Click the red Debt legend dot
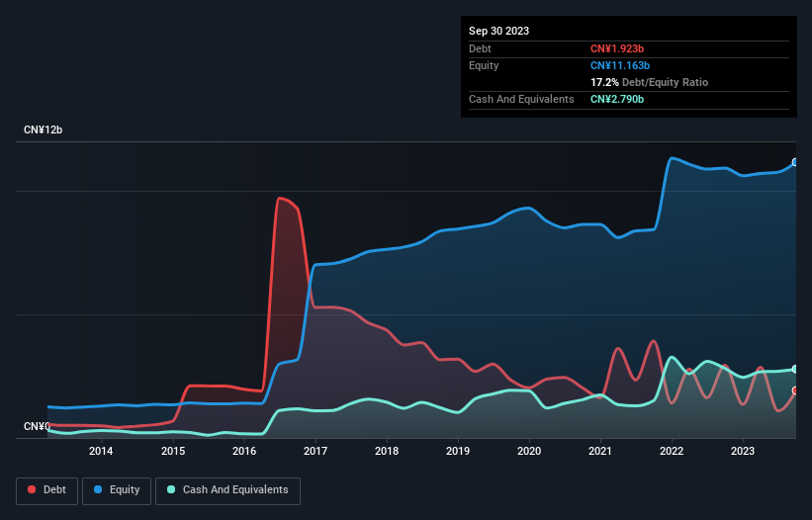Image resolution: width=812 pixels, height=520 pixels. 32,489
